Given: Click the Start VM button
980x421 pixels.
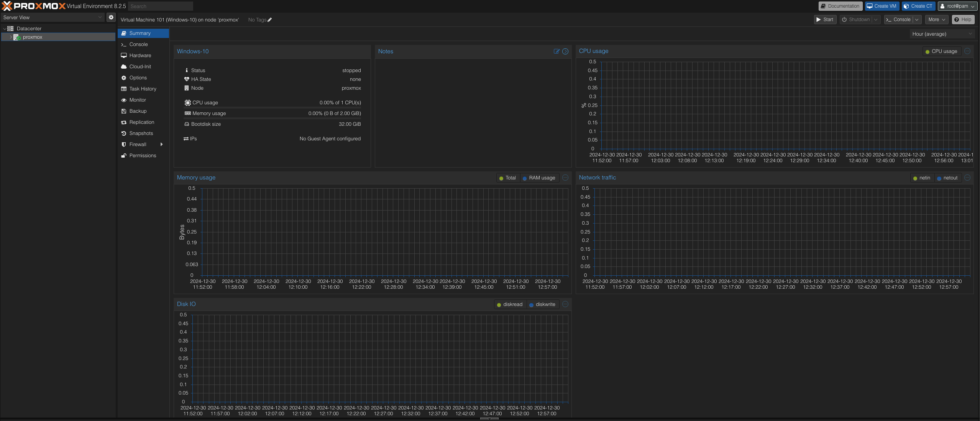Looking at the screenshot, I should point(825,20).
